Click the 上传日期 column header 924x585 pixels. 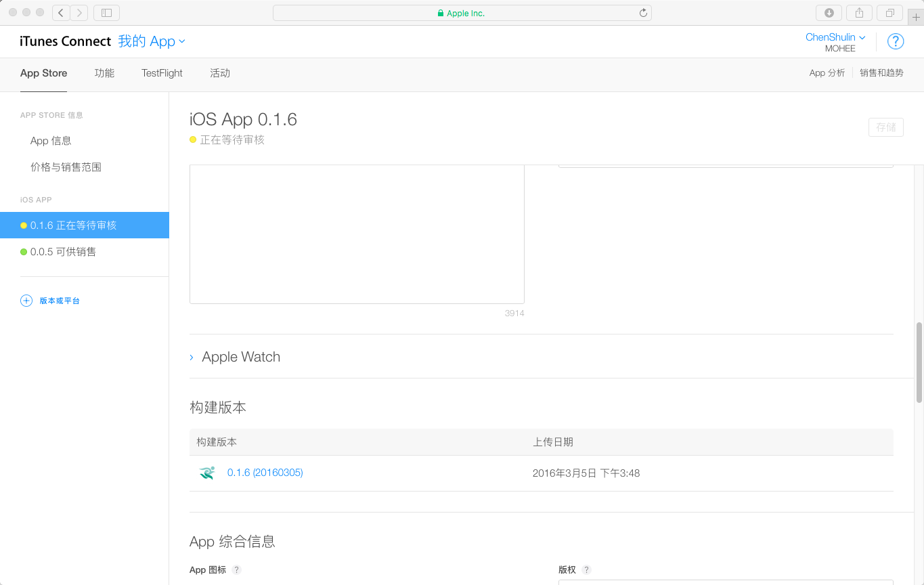[553, 442]
